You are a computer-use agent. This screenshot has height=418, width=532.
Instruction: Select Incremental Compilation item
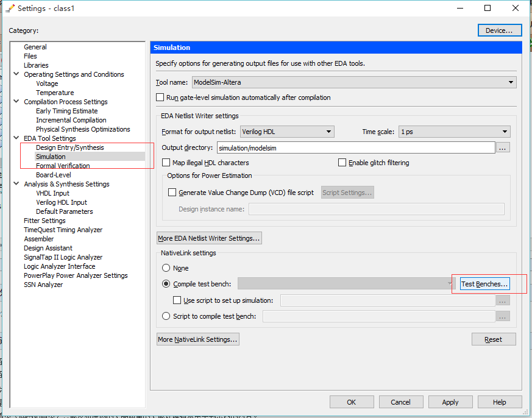pyautogui.click(x=71, y=120)
